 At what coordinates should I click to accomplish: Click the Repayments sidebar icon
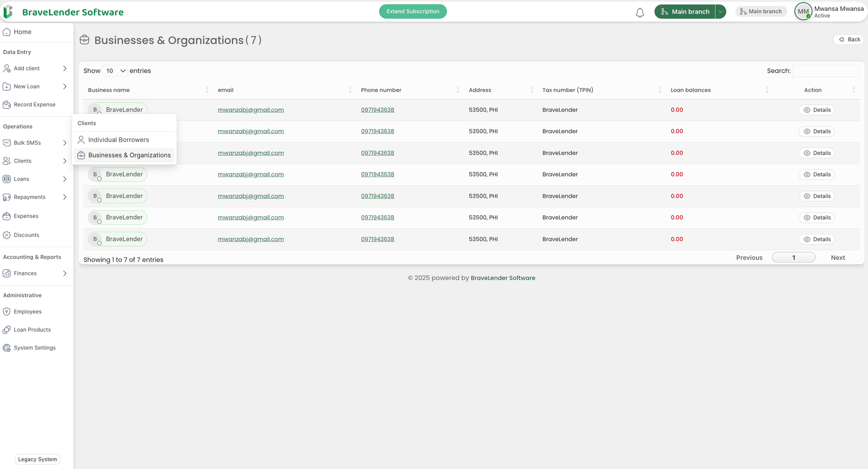point(7,197)
